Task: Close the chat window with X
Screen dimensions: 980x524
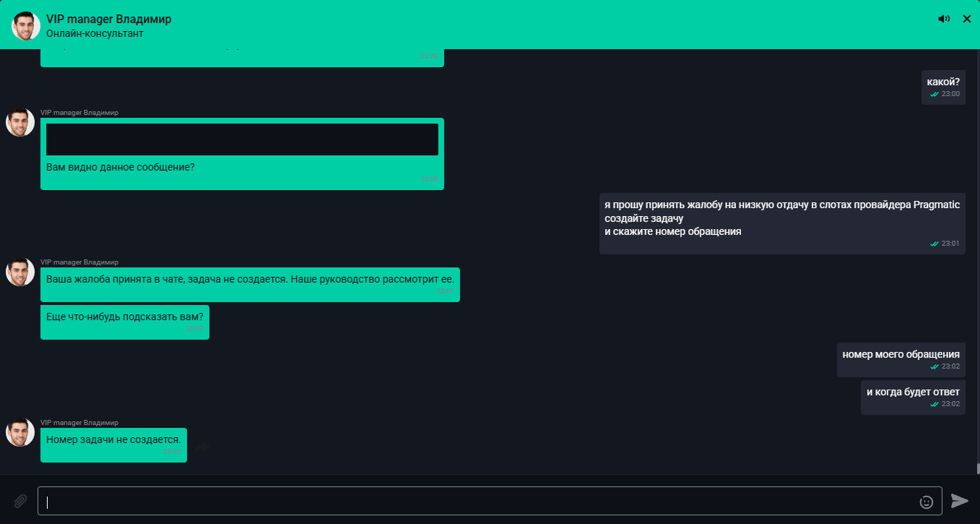Action: pyautogui.click(x=967, y=20)
